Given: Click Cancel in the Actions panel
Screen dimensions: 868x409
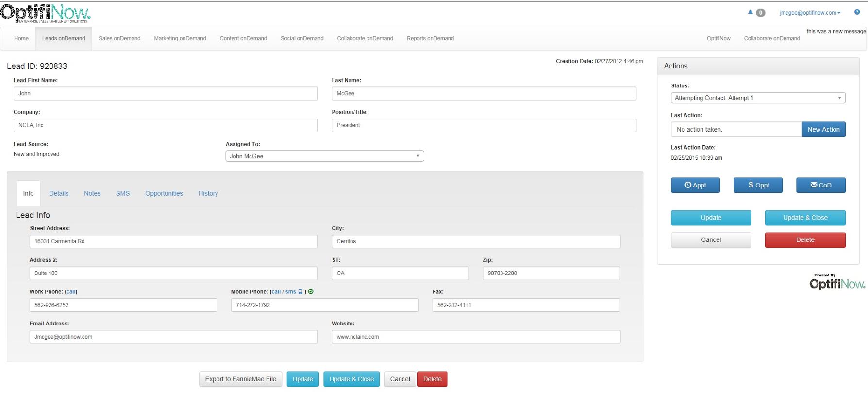Looking at the screenshot, I should pos(711,240).
